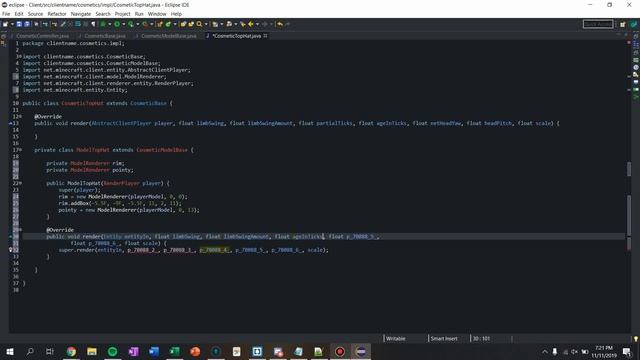
Task: Collapse the import block on line 3
Action: tap(20, 56)
